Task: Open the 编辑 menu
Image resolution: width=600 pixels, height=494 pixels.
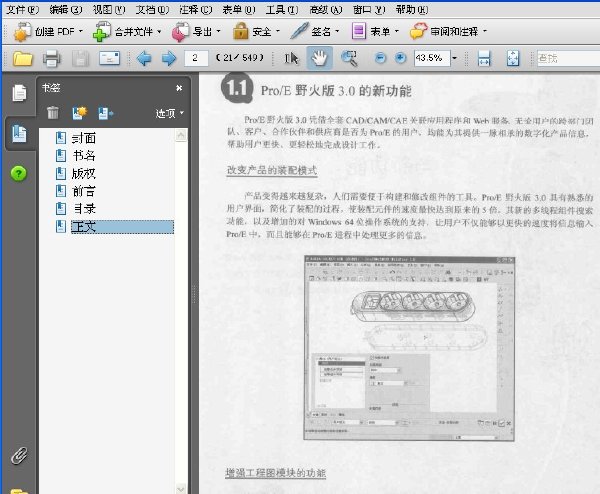Action: coord(65,10)
